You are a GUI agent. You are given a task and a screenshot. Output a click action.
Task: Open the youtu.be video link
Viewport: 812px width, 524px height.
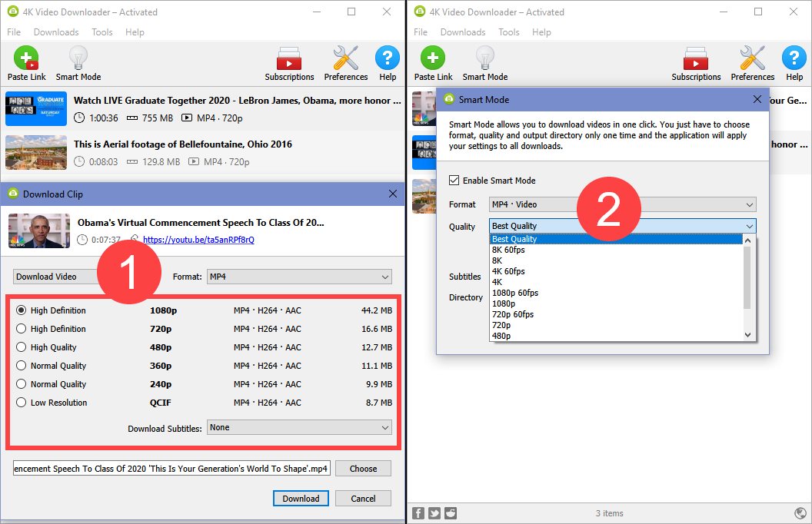click(x=198, y=240)
